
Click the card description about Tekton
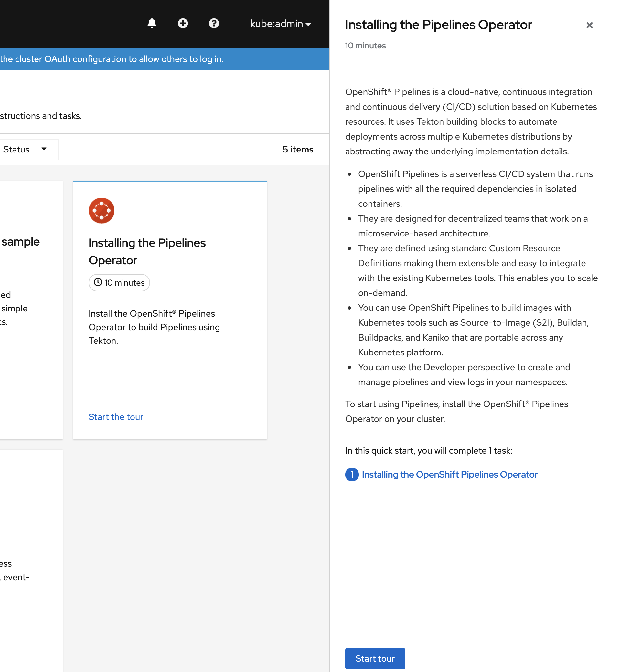[154, 327]
